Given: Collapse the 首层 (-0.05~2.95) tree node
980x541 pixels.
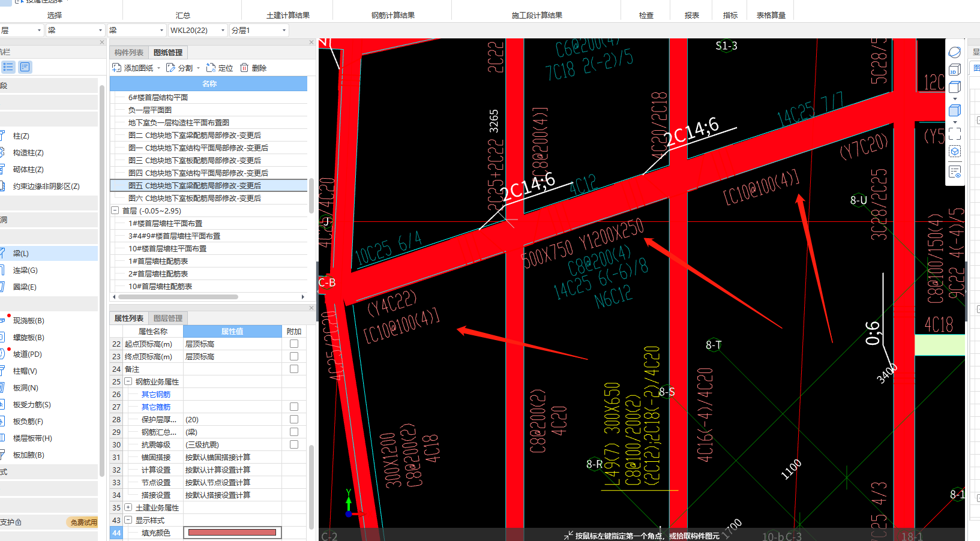Looking at the screenshot, I should (115, 211).
